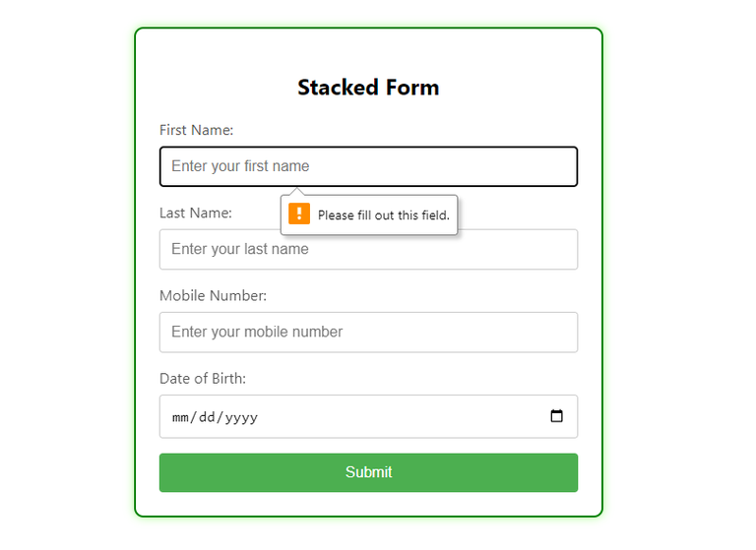This screenshot has height=550, width=756.
Task: Click the "Enter your last name" placeholder text
Action: (240, 249)
